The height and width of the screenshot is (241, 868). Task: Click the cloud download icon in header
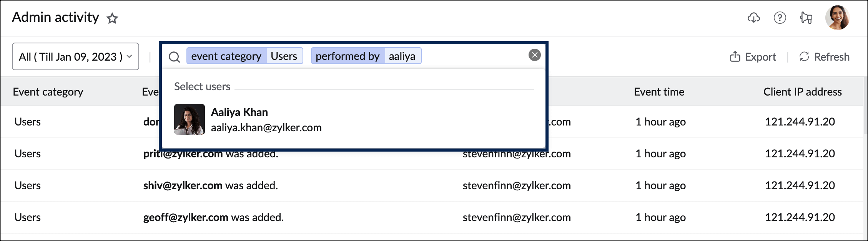(x=753, y=18)
